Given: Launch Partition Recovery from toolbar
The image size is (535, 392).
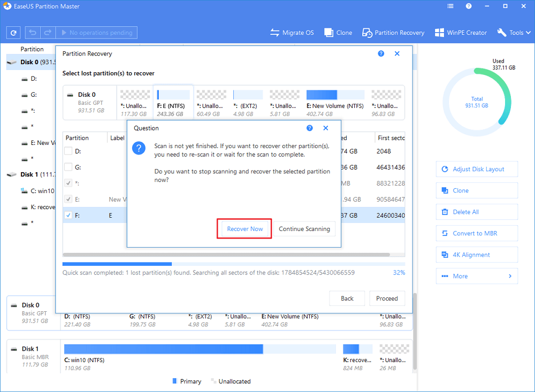Looking at the screenshot, I should point(393,33).
